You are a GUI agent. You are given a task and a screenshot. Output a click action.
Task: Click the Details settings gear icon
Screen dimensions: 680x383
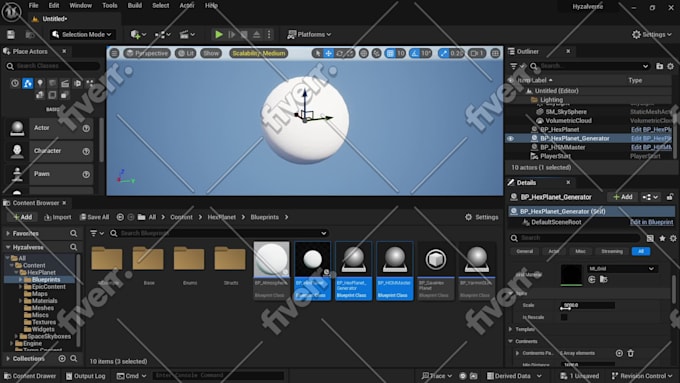tap(673, 238)
